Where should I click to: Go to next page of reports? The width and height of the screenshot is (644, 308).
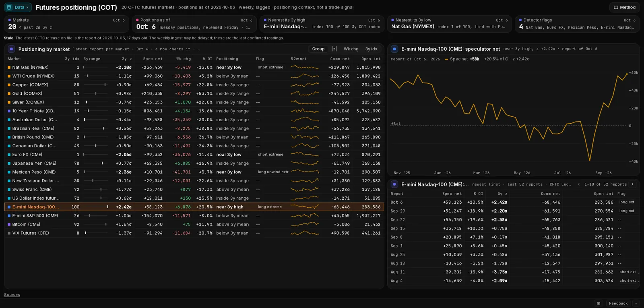632,184
